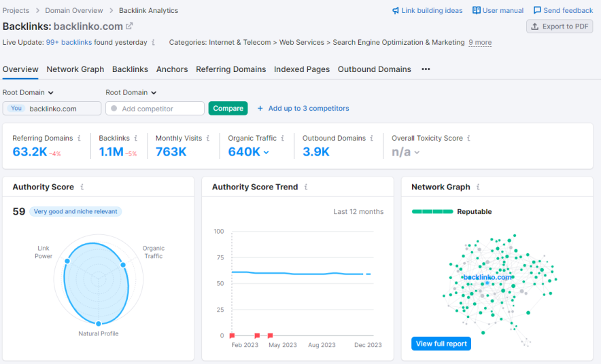Click info icon next to Network Graph
This screenshot has width=601, height=364.
click(478, 187)
